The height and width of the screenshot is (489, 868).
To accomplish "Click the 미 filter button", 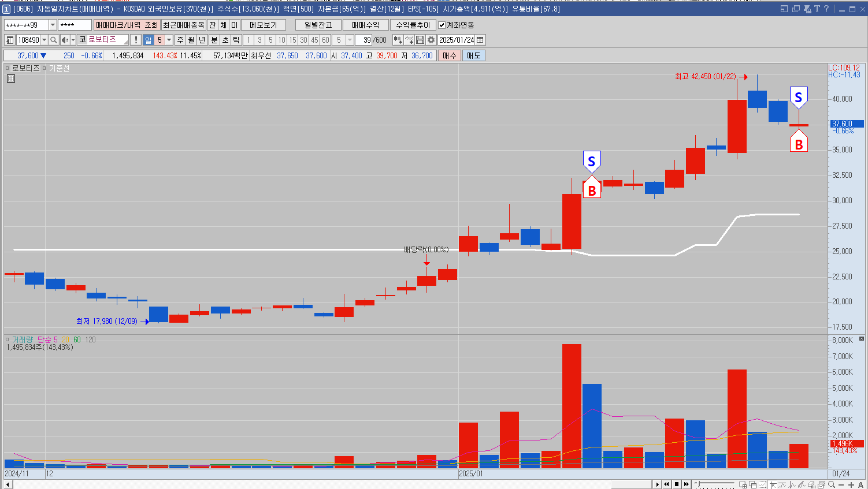I will click(x=235, y=25).
